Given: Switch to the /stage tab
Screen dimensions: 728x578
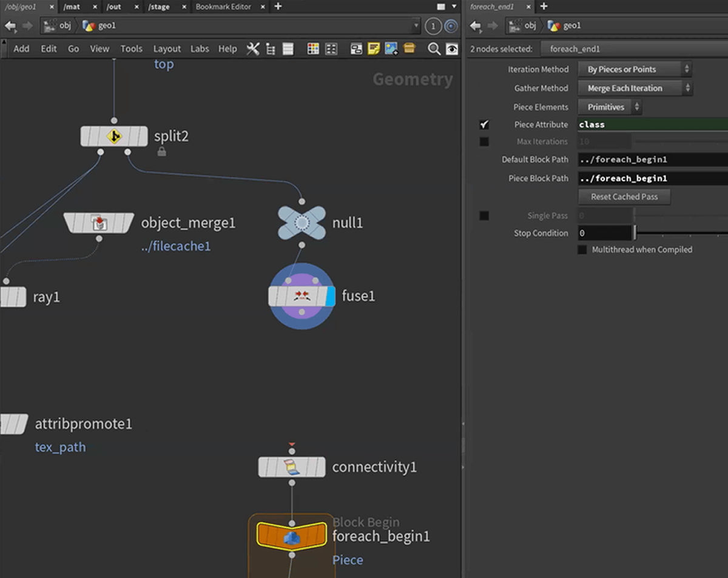Looking at the screenshot, I should (159, 7).
